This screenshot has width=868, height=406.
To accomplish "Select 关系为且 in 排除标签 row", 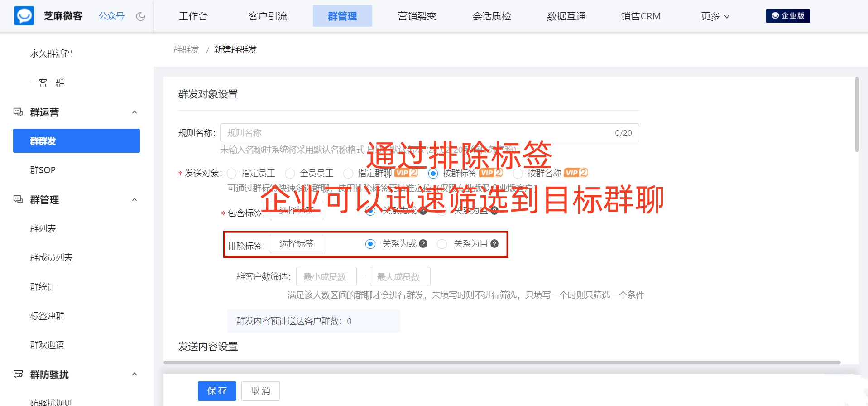I will click(442, 244).
